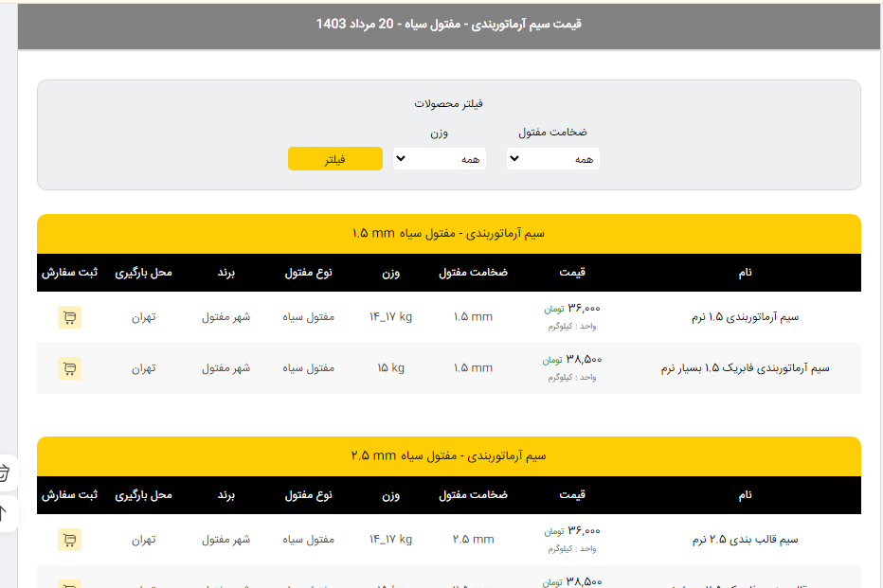Click order cart icon for سیم قالب بندی ۲.۵ نرم

[69, 540]
